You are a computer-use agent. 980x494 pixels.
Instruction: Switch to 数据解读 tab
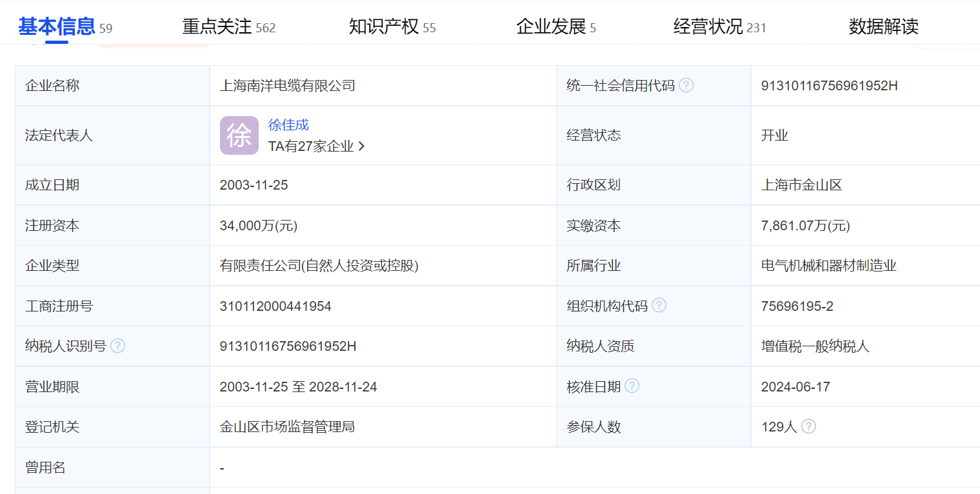point(883,26)
